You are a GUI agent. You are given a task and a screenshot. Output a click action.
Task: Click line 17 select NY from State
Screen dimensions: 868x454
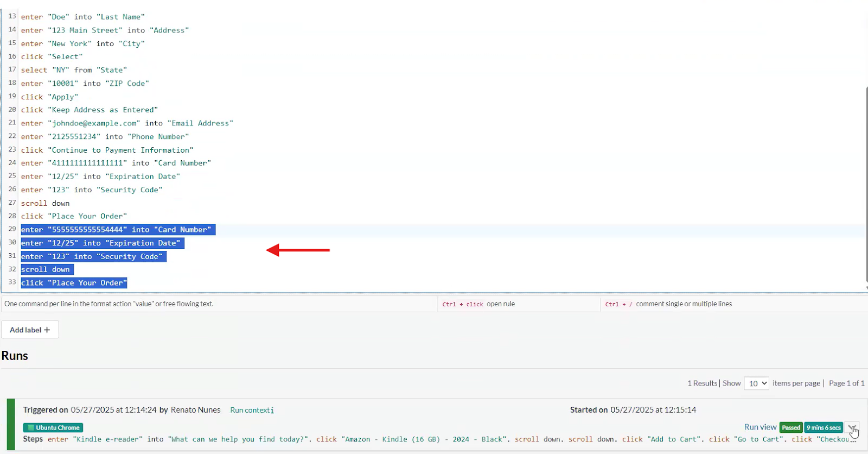point(74,70)
